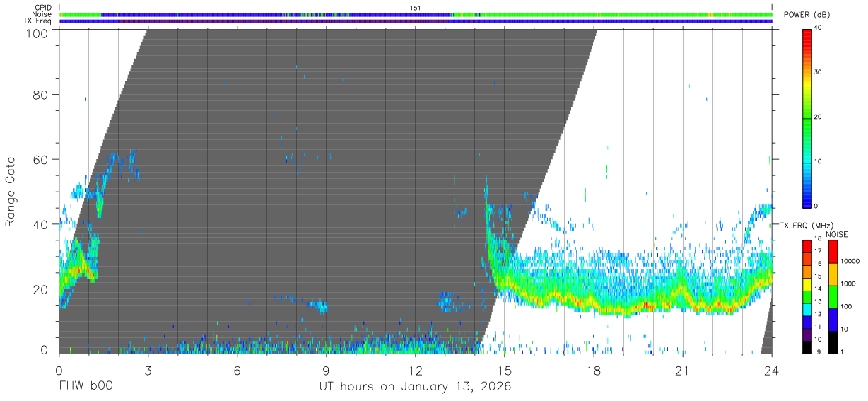Click the 20 tick on the power colorbar
Viewport: 868px width, 401px height.
[x=819, y=117]
